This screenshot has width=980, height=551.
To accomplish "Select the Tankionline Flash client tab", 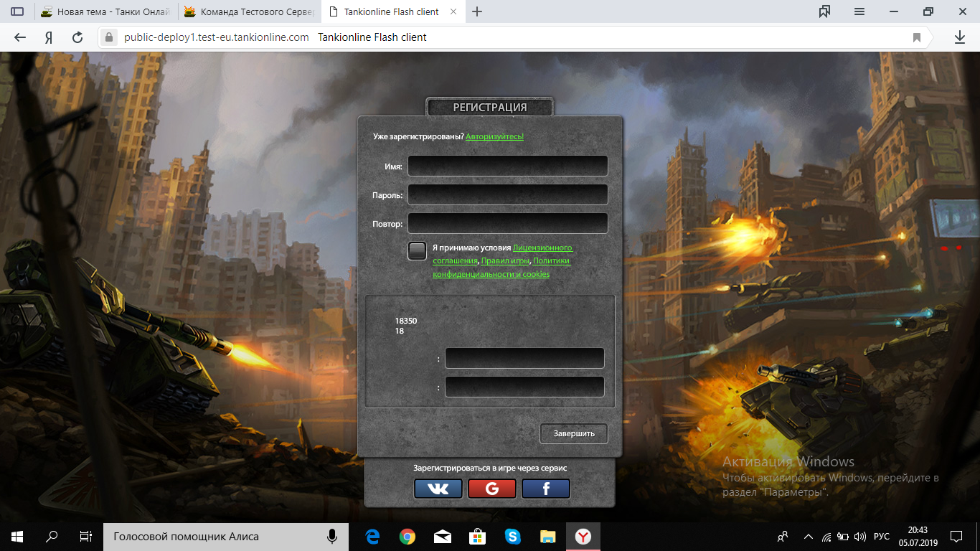I will pyautogui.click(x=391, y=11).
